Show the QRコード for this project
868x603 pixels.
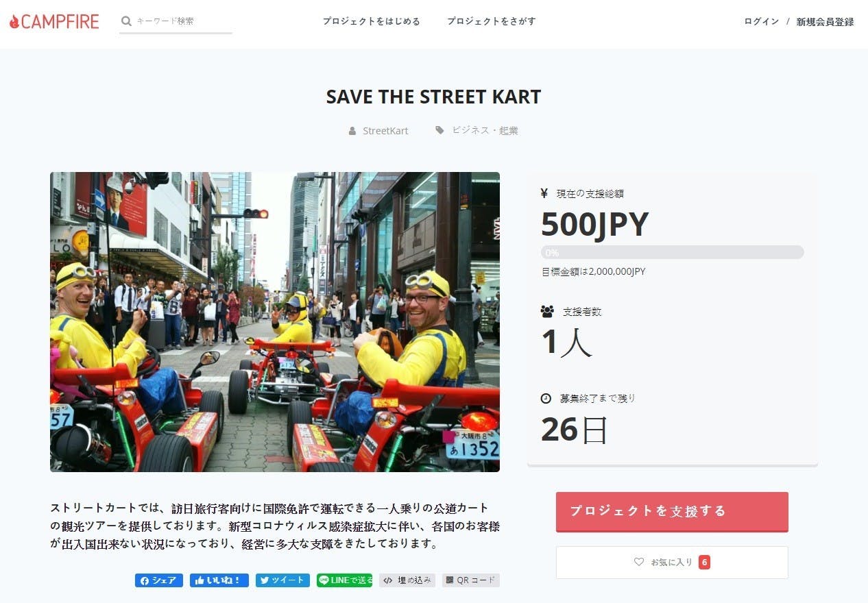[471, 580]
